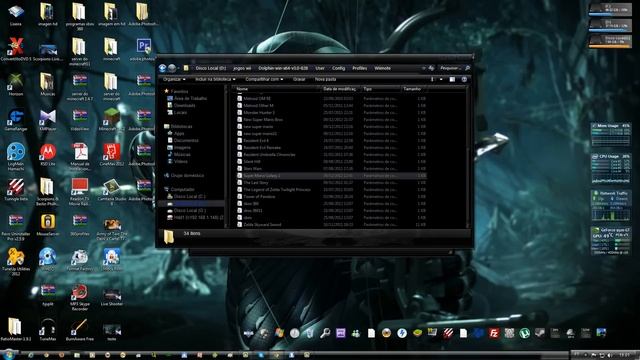This screenshot has width=640, height=360.
Task: Open Bibliotecas in navigation pane
Action: tap(181, 127)
